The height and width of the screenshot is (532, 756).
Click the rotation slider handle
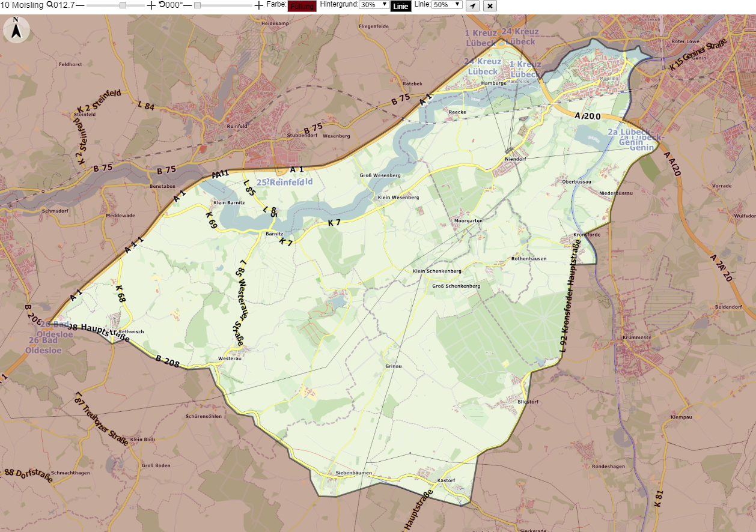tap(197, 5)
